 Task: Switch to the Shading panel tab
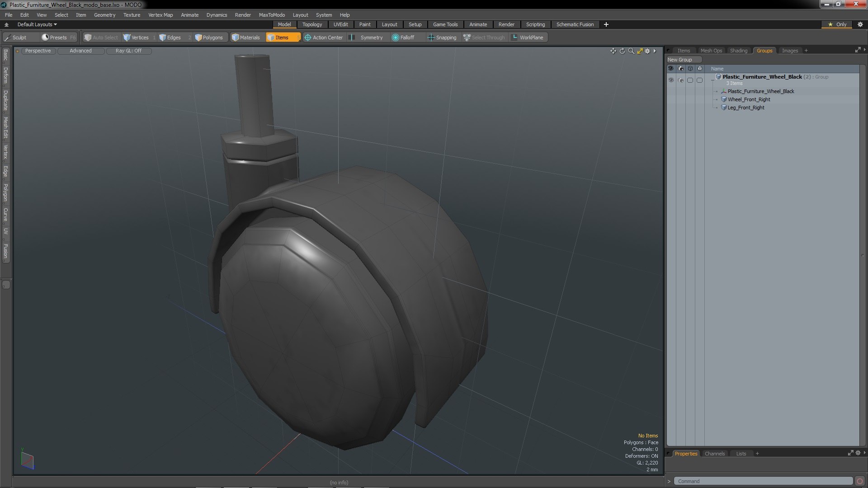(x=738, y=51)
